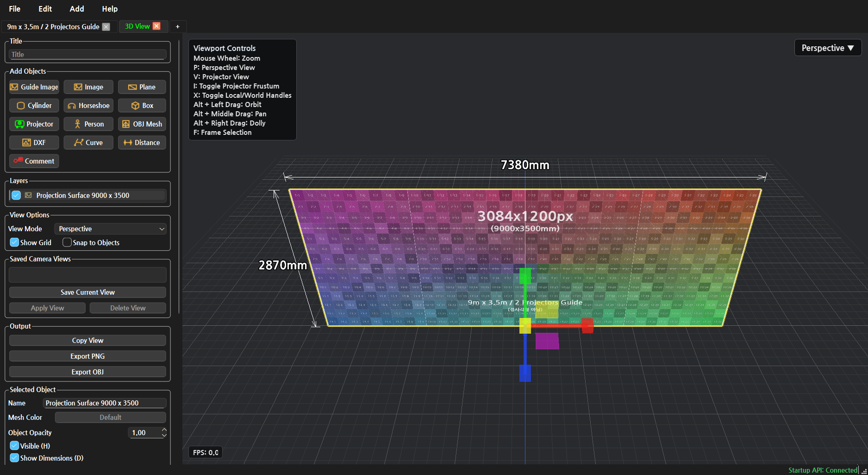Disable the Show Grid checkbox
868x475 pixels.
(x=14, y=242)
